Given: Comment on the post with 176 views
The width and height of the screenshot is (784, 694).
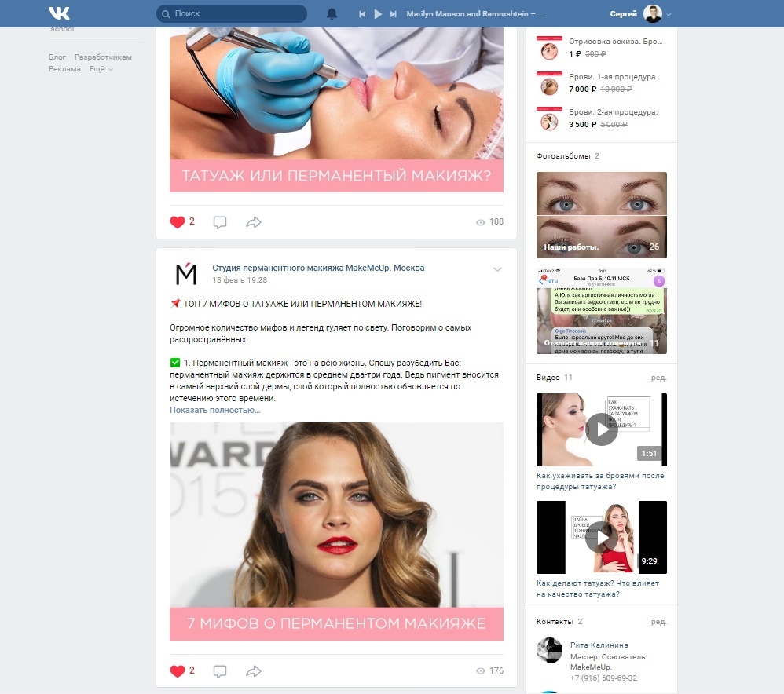Looking at the screenshot, I should pos(220,671).
